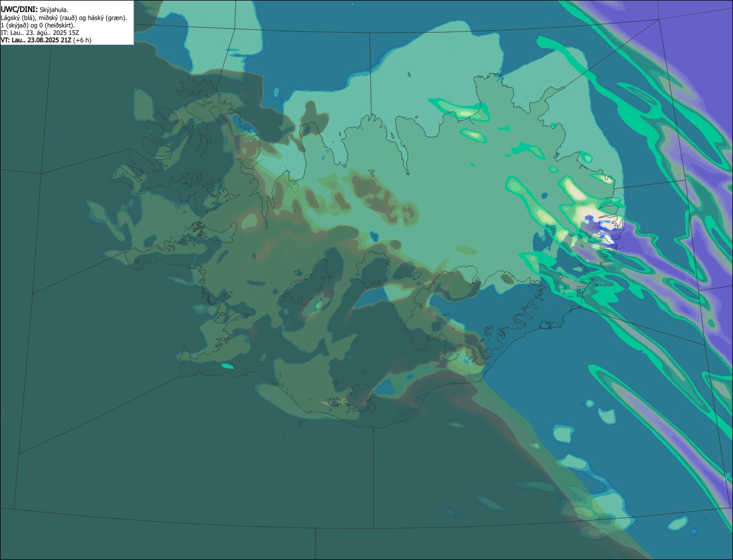The height and width of the screenshot is (560, 733).
Task: Click the text "1 (skýjað) og 0 (heiðskírt)."
Action: (x=38, y=25)
